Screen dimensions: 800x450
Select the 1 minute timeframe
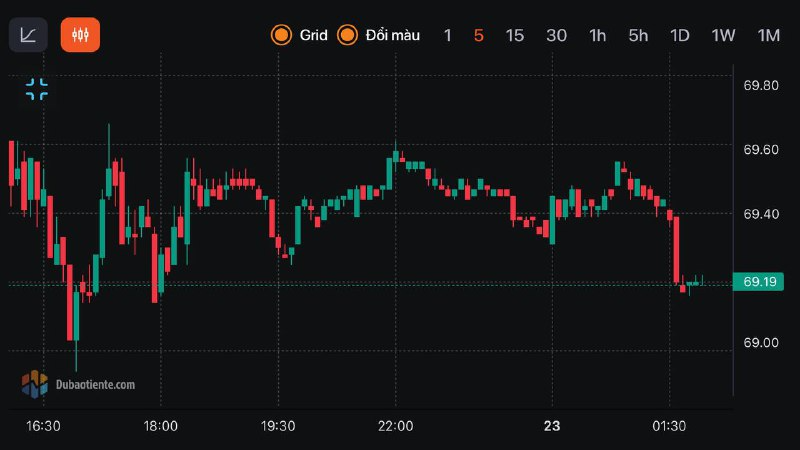point(448,35)
